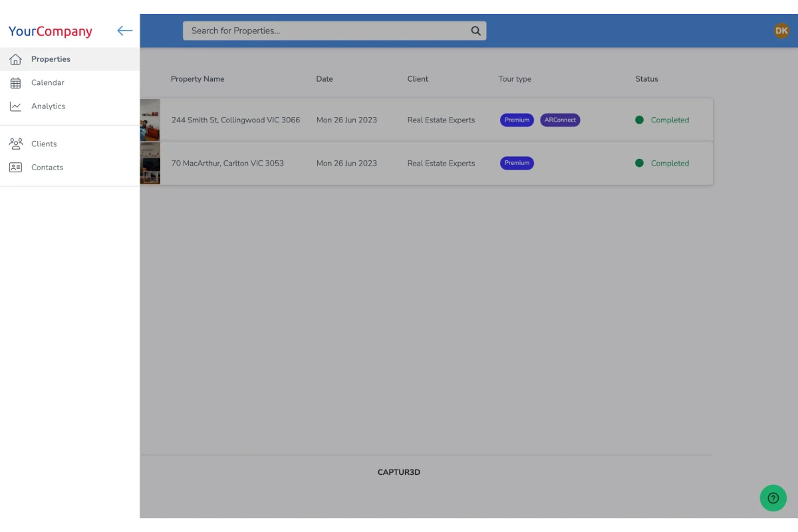Open 244 Smith St, Collingwood VIC 3066
The height and width of the screenshot is (532, 798).
(x=236, y=120)
